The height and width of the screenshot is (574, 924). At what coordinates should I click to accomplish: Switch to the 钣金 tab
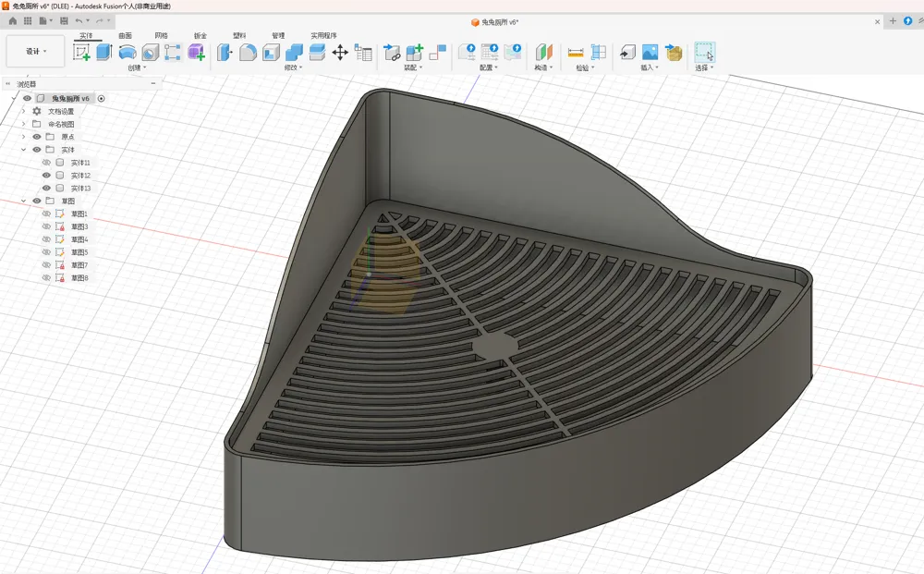pyautogui.click(x=201, y=35)
